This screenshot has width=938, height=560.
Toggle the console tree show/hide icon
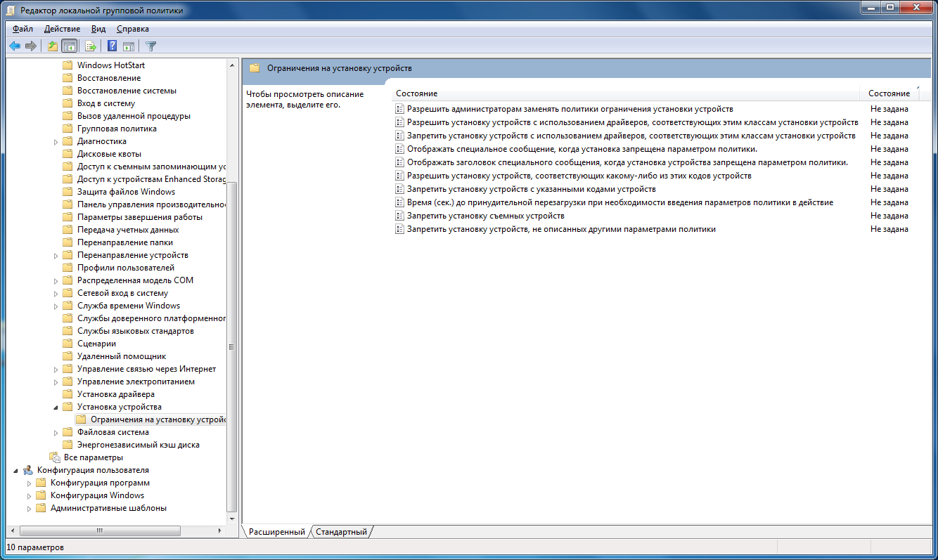[69, 46]
